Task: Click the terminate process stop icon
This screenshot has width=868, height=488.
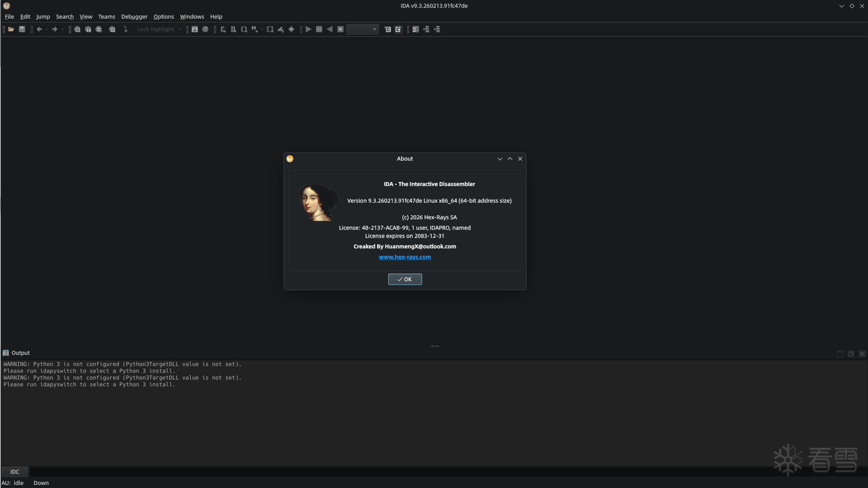Action: (340, 29)
